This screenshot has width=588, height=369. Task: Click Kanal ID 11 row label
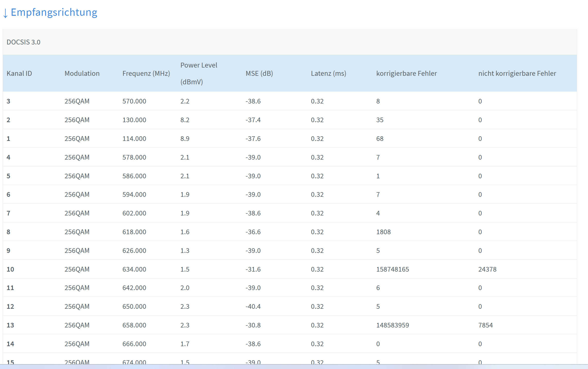pyautogui.click(x=10, y=288)
